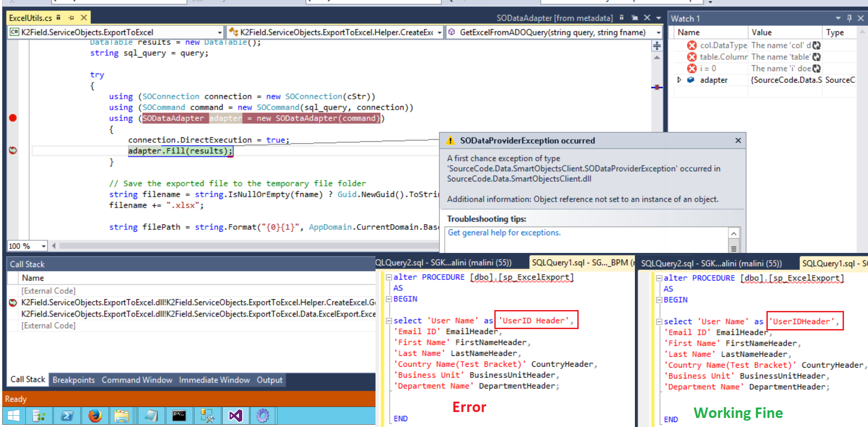Promote the SODataAdapter metadata preview tab
868x427 pixels.
[635, 18]
